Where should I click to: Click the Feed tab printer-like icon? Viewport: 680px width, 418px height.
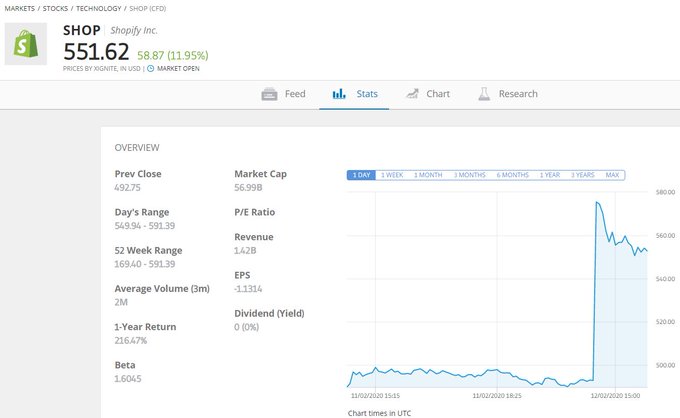[x=269, y=94]
